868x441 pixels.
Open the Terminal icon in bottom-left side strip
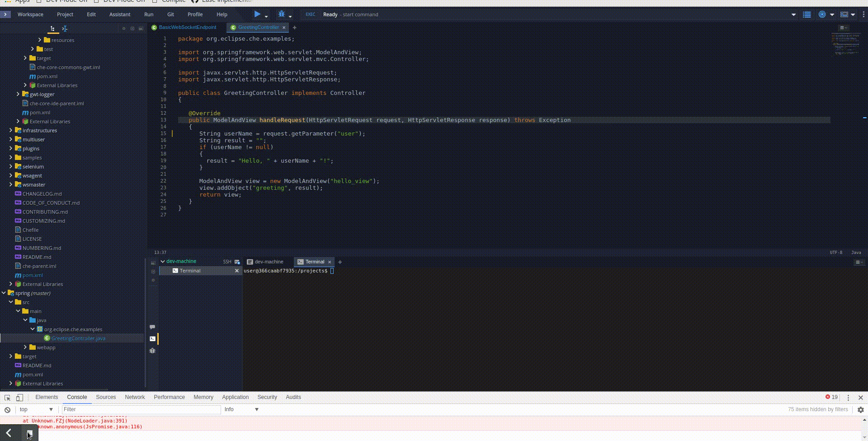pyautogui.click(x=152, y=338)
